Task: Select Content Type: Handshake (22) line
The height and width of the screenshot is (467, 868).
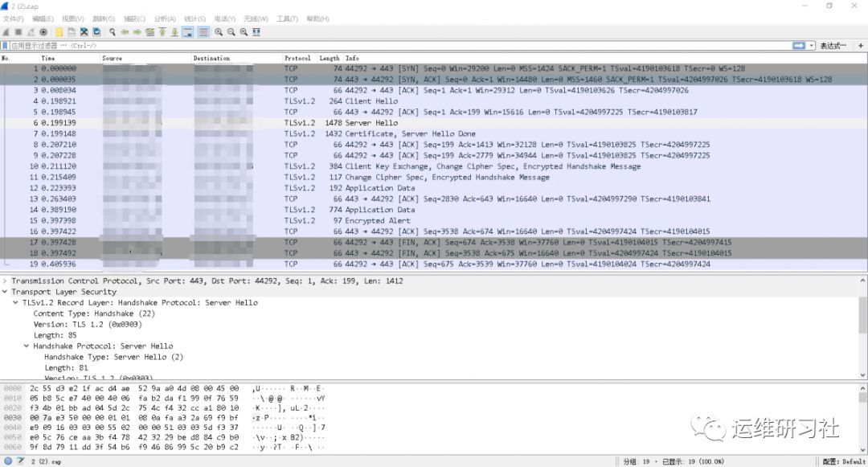Action: click(x=93, y=313)
